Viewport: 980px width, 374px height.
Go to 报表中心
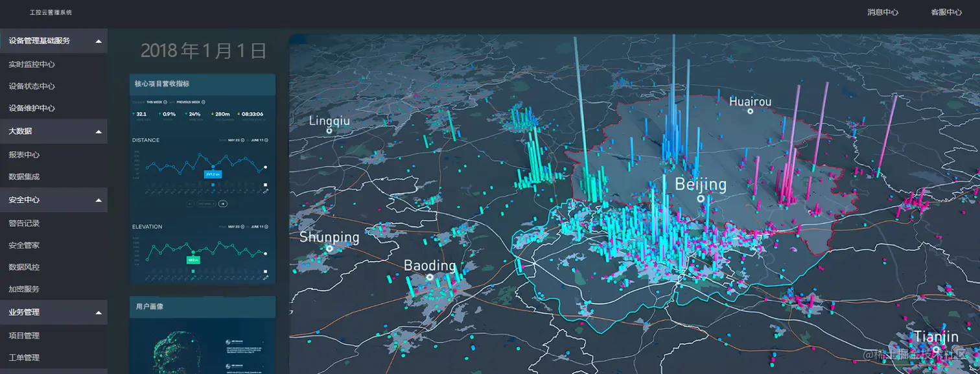24,155
